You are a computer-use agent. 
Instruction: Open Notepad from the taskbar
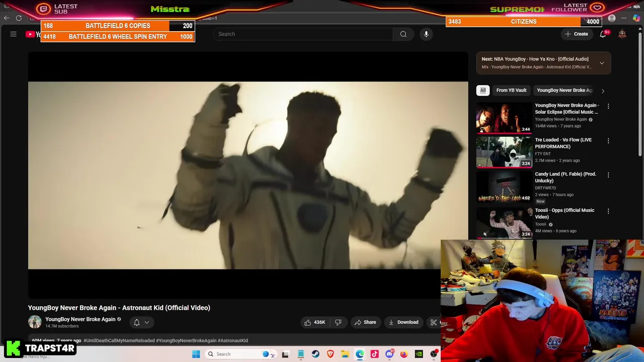tap(301, 354)
